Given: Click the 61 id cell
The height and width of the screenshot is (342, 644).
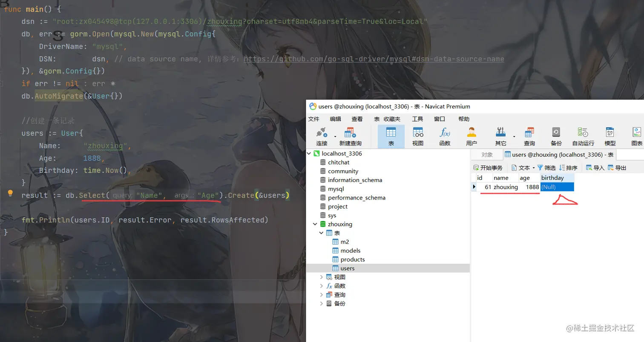Looking at the screenshot, I should coord(484,187).
